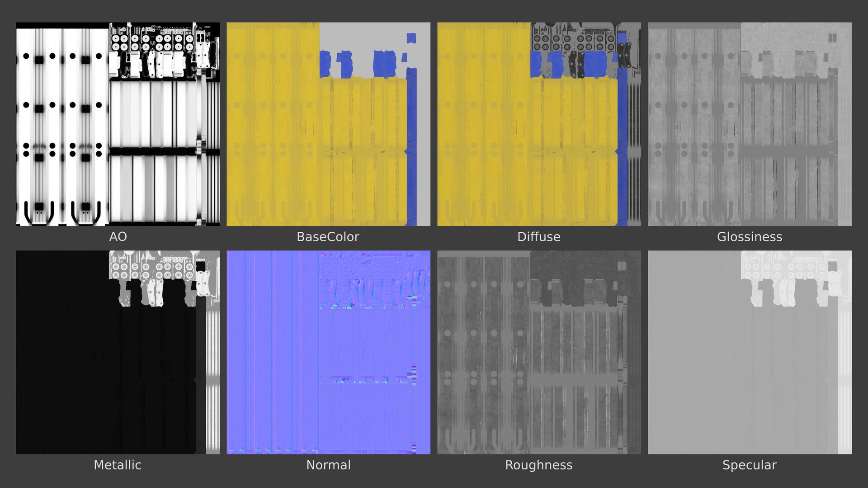
Task: Click the Roughness caption label
Action: [538, 465]
